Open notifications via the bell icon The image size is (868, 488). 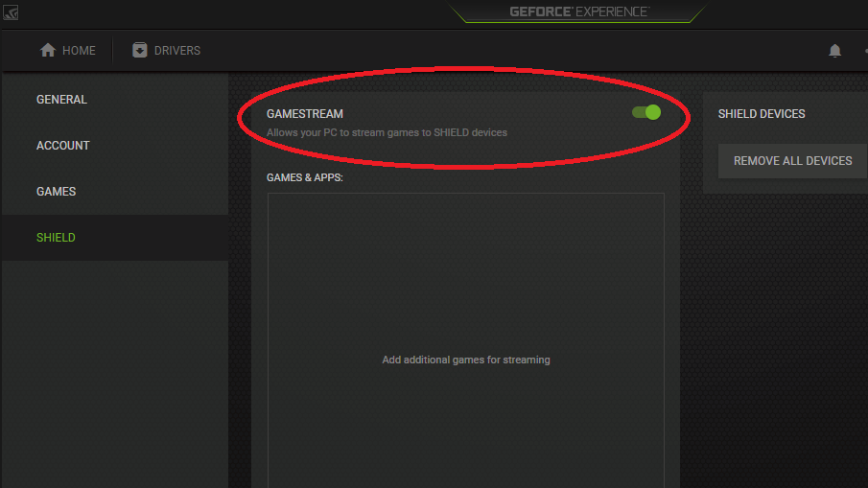click(x=834, y=51)
